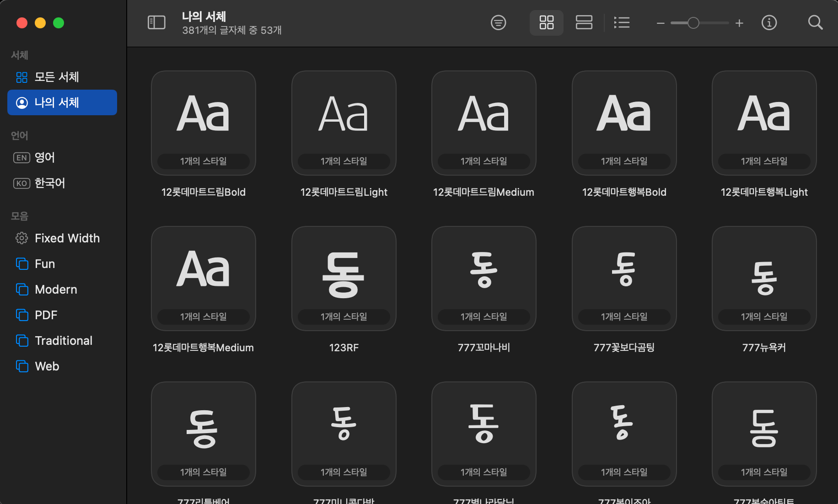Image resolution: width=838 pixels, height=504 pixels.
Task: Open the search field icon
Action: tap(815, 22)
